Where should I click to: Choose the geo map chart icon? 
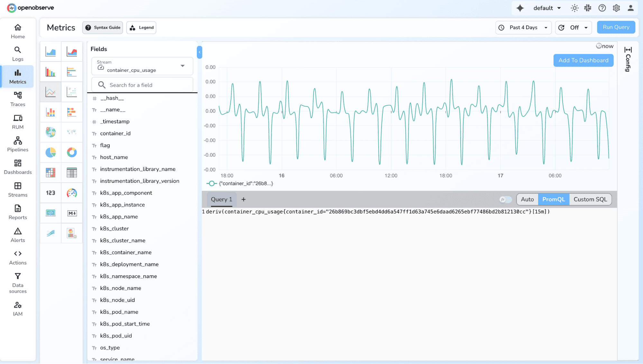(x=51, y=132)
